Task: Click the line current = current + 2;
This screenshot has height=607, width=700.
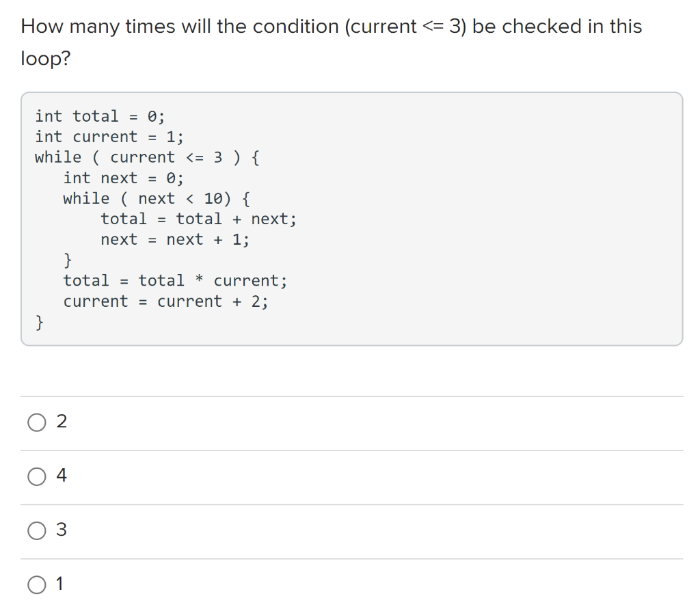Action: 166,301
